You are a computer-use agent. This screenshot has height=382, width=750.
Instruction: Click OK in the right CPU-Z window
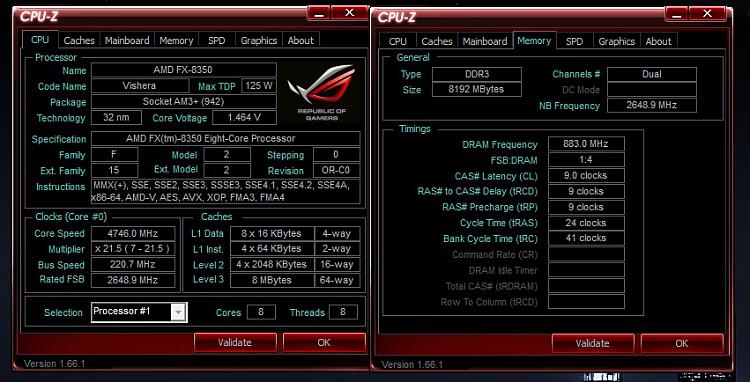682,343
